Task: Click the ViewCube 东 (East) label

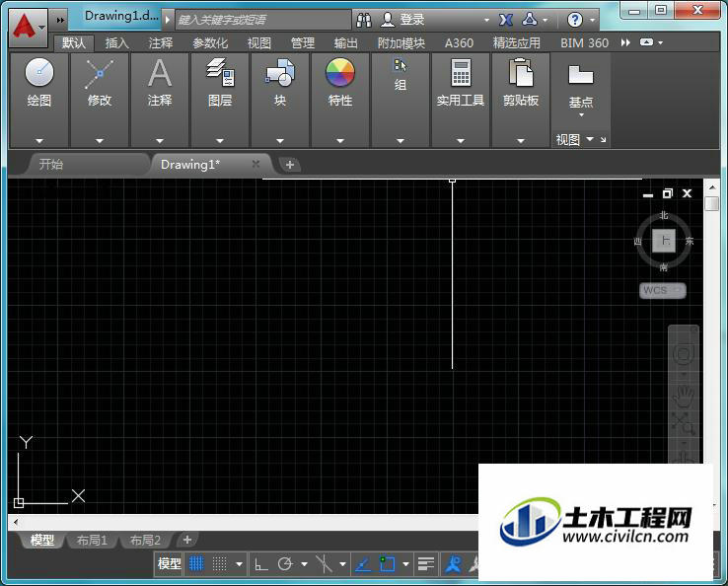Action: click(690, 242)
